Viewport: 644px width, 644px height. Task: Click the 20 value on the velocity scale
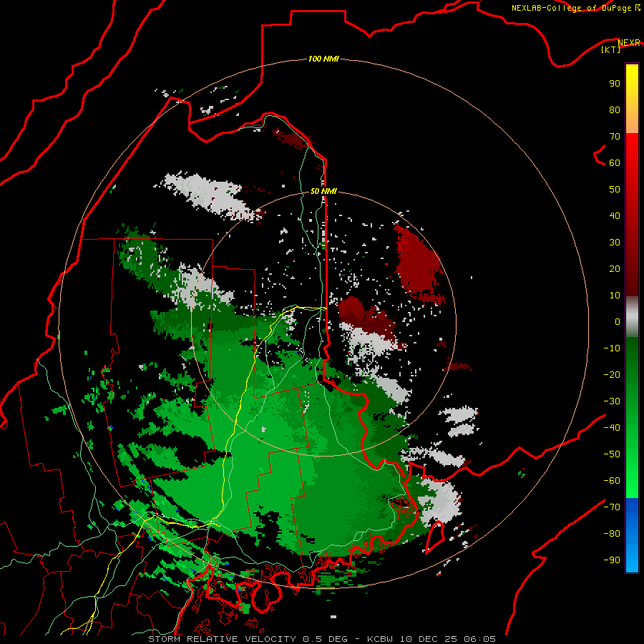click(615, 269)
